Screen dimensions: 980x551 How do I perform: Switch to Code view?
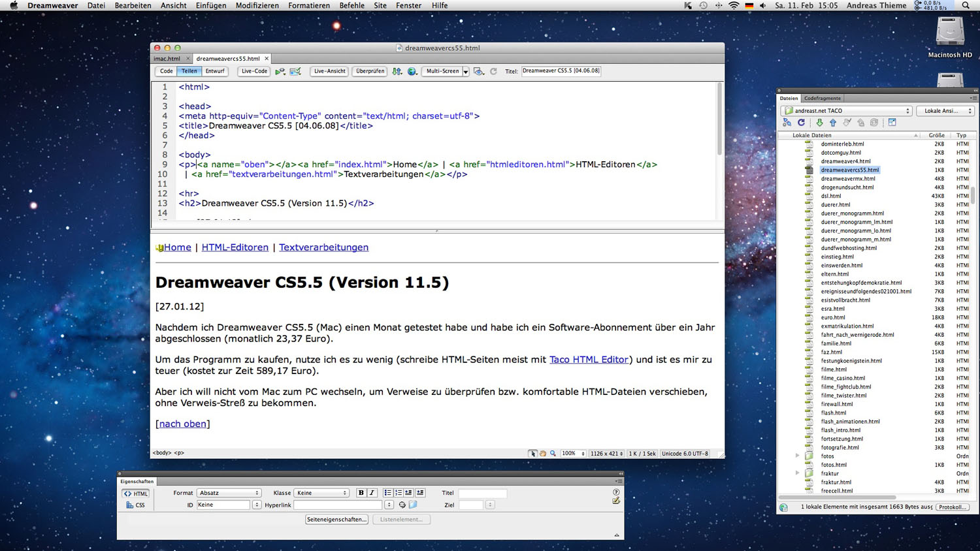pyautogui.click(x=167, y=71)
